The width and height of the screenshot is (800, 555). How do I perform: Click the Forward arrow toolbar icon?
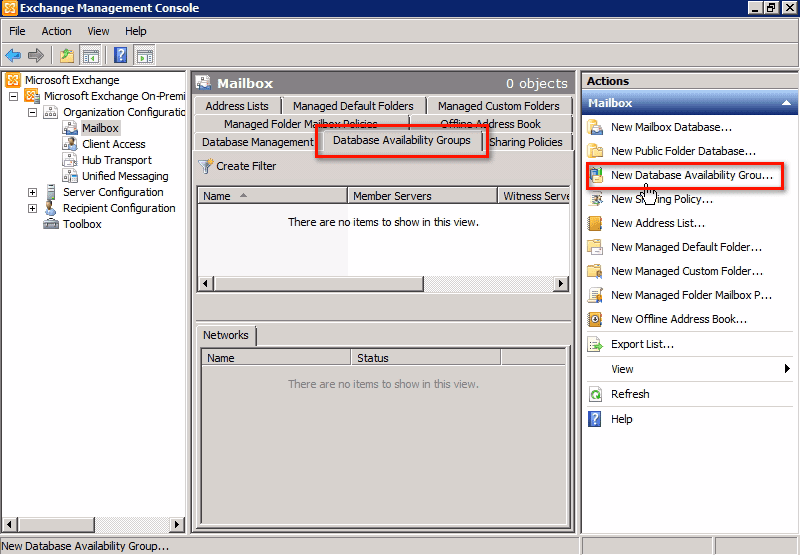36,55
